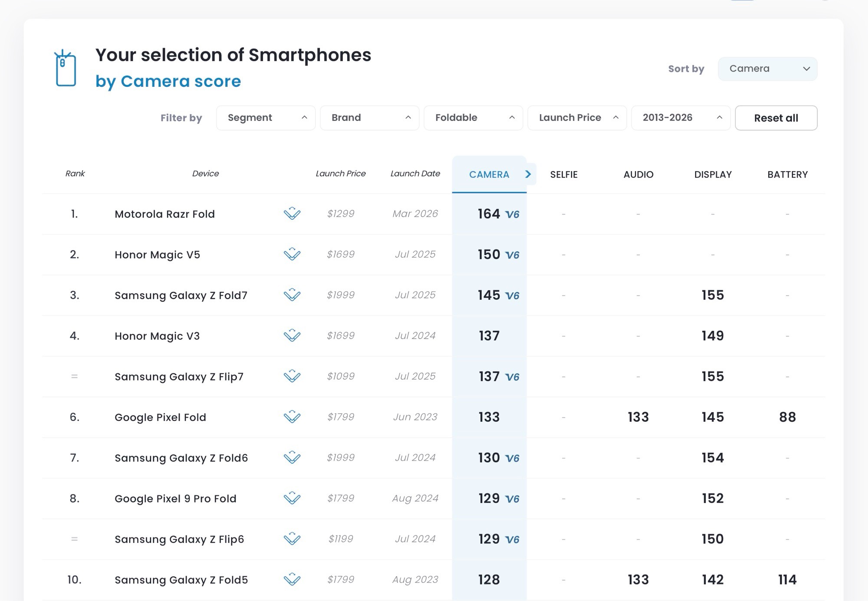This screenshot has height=601, width=868.
Task: Click the smartphone icon beside the page title
Action: click(66, 68)
